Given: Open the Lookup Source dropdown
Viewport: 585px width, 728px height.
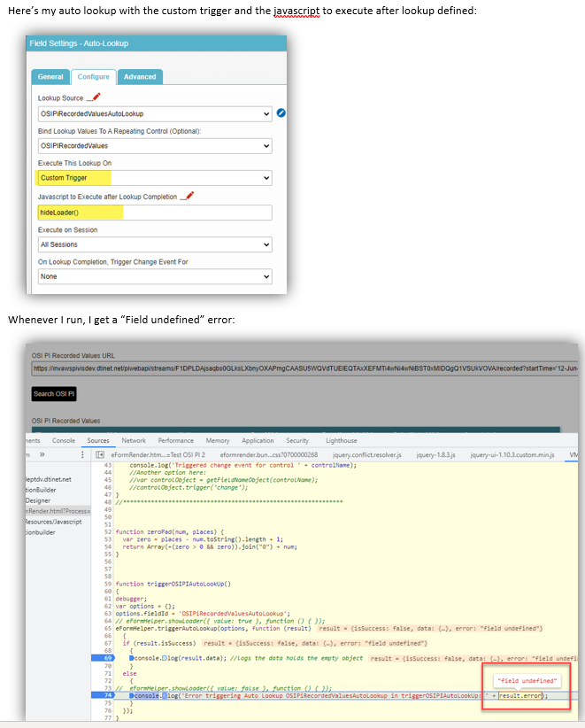Looking at the screenshot, I should click(x=154, y=113).
